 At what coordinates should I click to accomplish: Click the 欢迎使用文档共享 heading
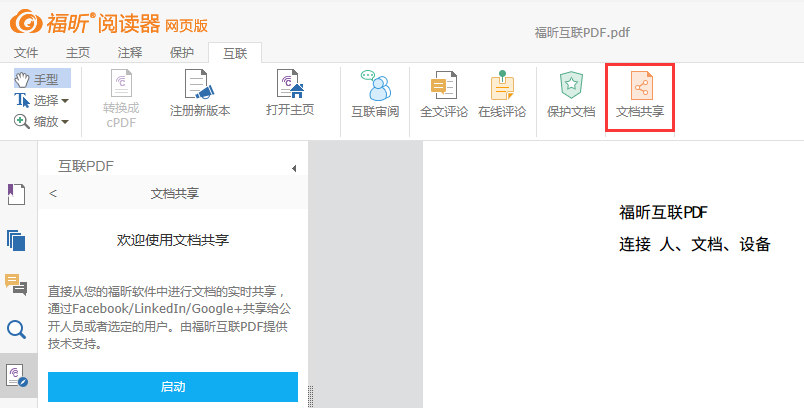tap(173, 240)
